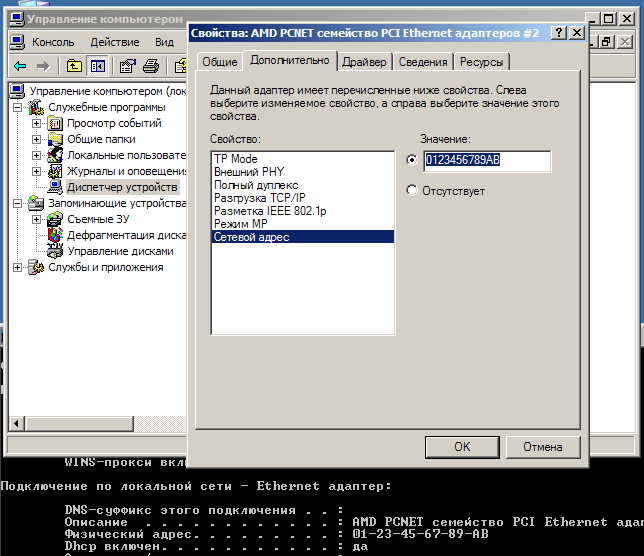Click the Properties toolbar icon
The height and width of the screenshot is (556, 644).
tap(127, 66)
